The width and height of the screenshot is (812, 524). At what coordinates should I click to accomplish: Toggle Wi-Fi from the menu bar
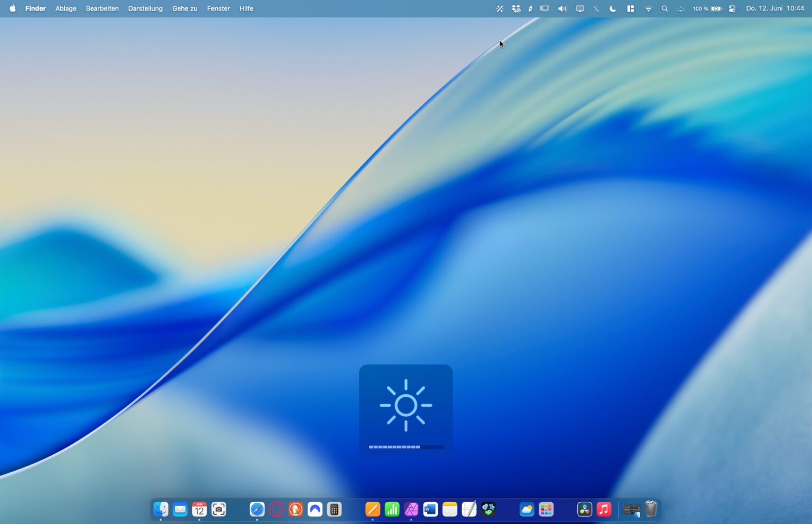click(x=648, y=8)
